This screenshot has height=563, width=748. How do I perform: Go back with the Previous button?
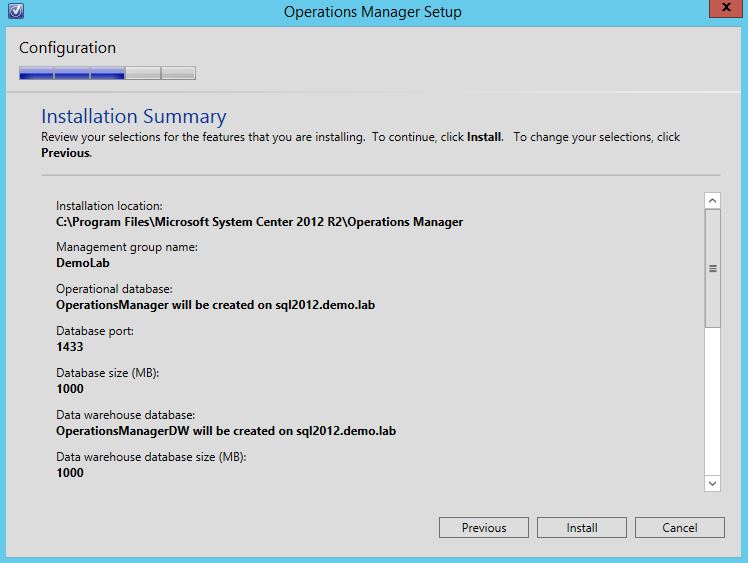tap(484, 527)
